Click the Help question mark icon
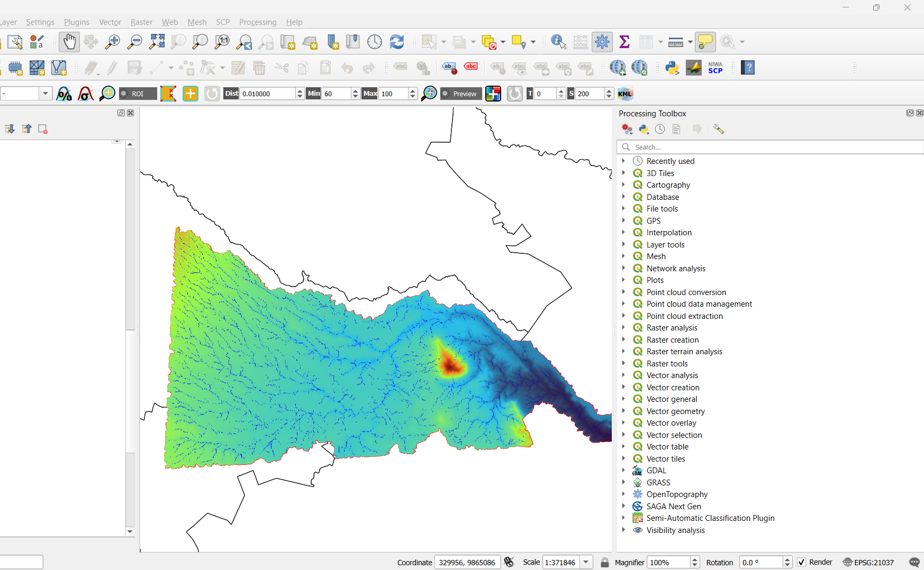This screenshot has height=570, width=924. 748,68
